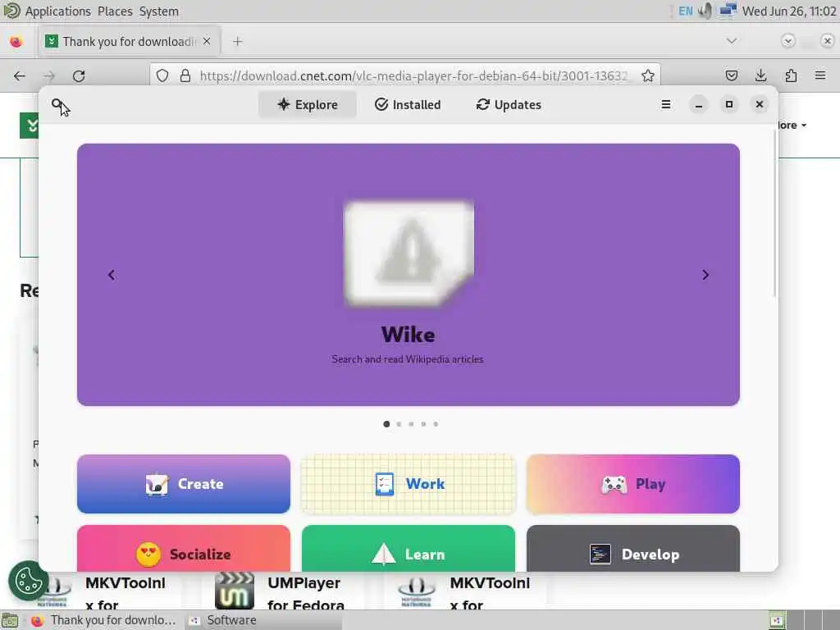Switch to the Installed tab

(409, 104)
